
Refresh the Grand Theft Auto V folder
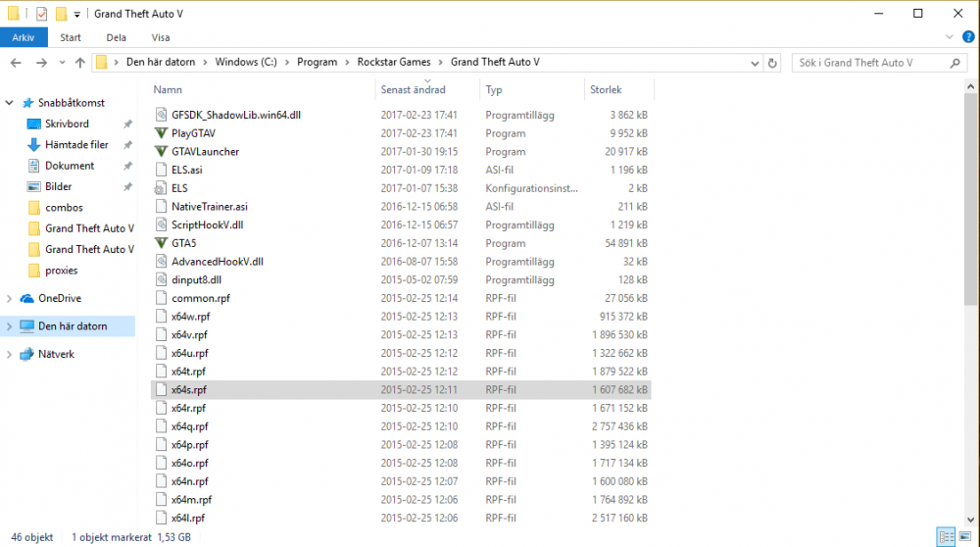coord(772,63)
